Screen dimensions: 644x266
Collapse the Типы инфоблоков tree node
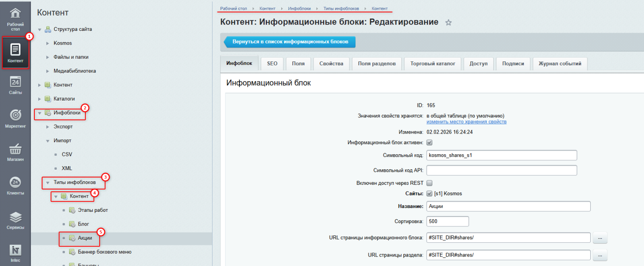pos(48,183)
